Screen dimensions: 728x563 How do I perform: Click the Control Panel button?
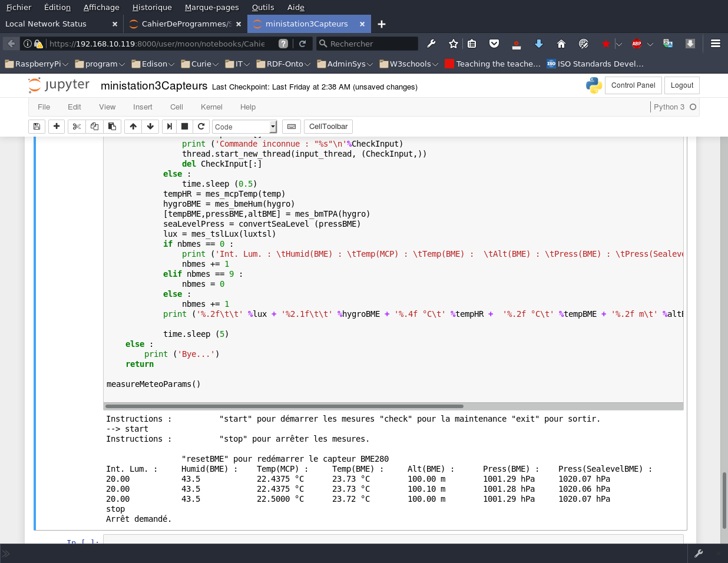point(633,85)
